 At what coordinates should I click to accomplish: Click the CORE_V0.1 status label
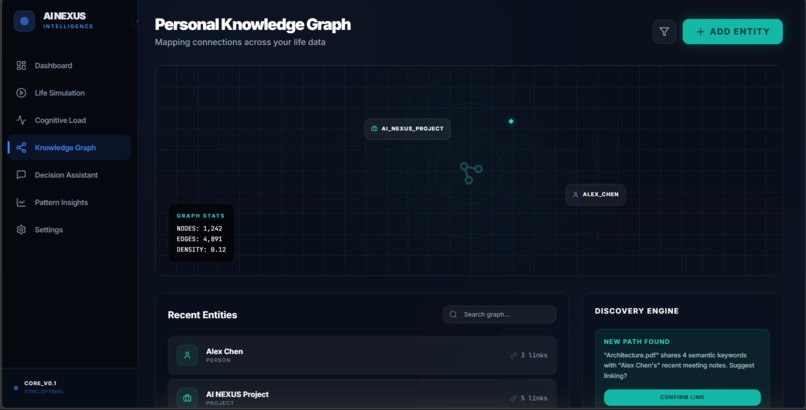pyautogui.click(x=40, y=383)
